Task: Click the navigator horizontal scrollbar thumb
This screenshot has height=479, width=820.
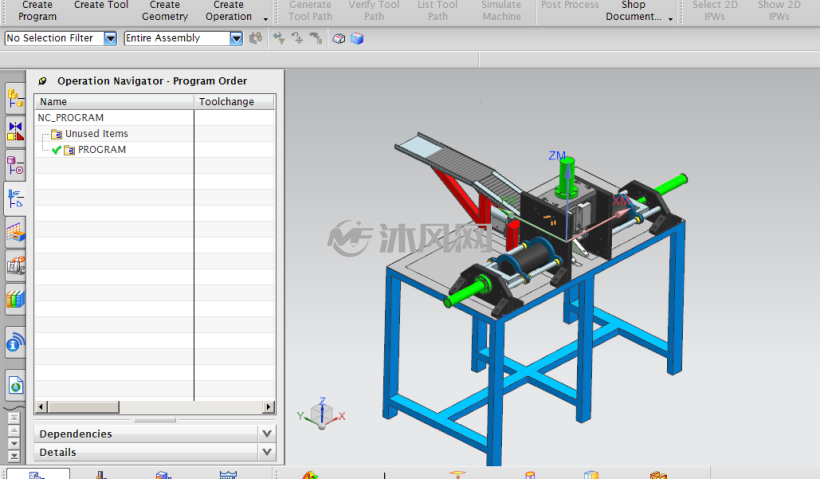Action: tap(83, 407)
